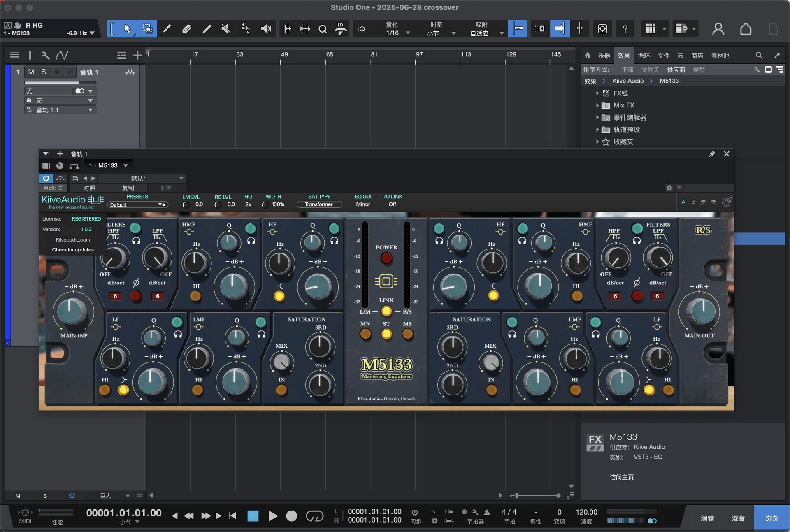The width and height of the screenshot is (790, 532).
Task: Open plugin settings gear icon
Action: click(669, 188)
